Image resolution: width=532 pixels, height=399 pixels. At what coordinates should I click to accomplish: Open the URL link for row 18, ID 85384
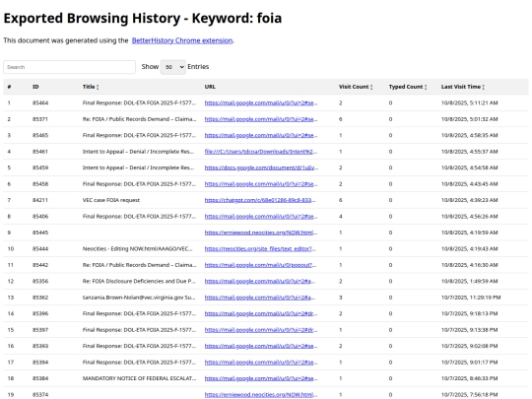tap(261, 378)
